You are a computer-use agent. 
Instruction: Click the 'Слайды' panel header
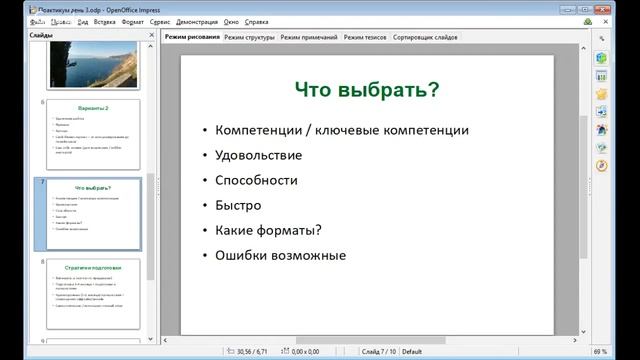pyautogui.click(x=41, y=35)
